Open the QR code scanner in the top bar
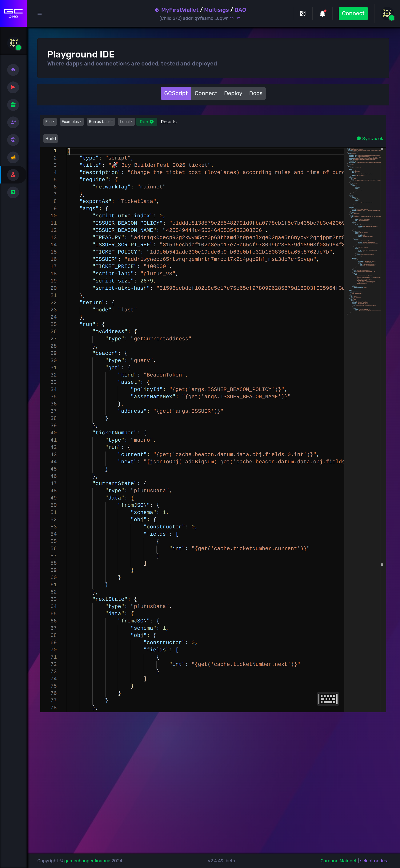 302,14
